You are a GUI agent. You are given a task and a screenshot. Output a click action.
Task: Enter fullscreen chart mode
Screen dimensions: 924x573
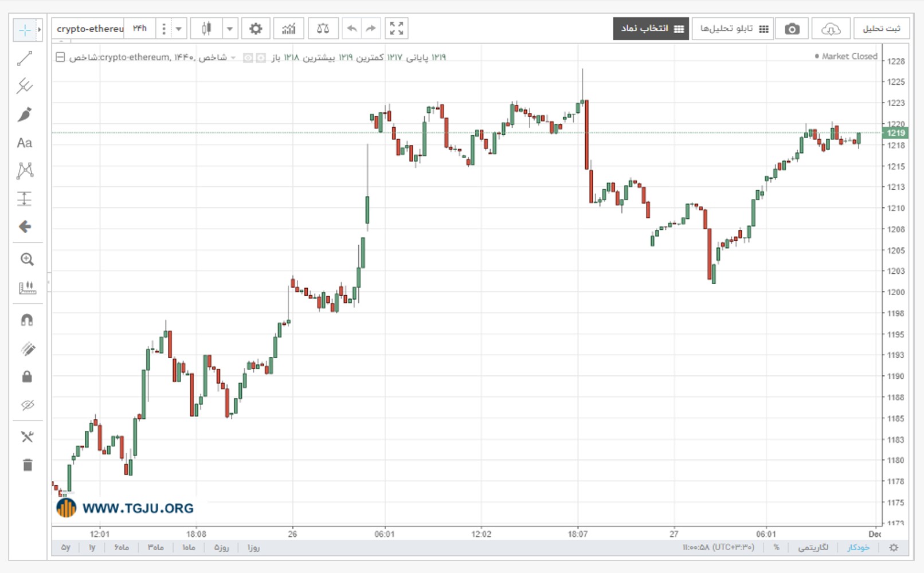[x=397, y=28]
